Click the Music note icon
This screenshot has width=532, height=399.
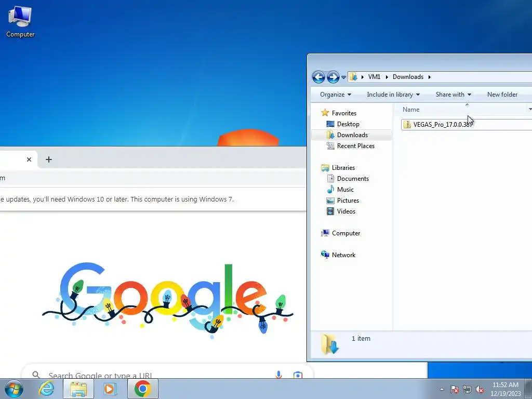330,189
